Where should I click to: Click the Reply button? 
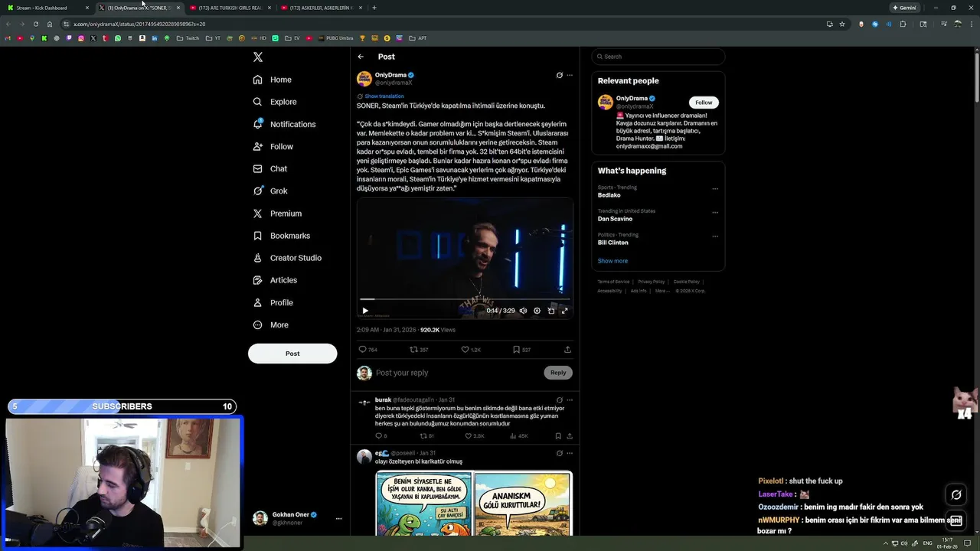pos(558,373)
